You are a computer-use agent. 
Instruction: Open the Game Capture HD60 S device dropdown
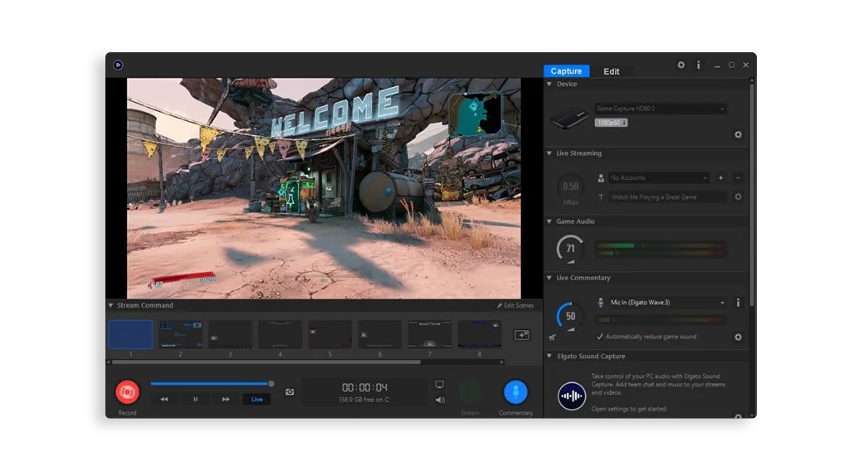coord(661,109)
